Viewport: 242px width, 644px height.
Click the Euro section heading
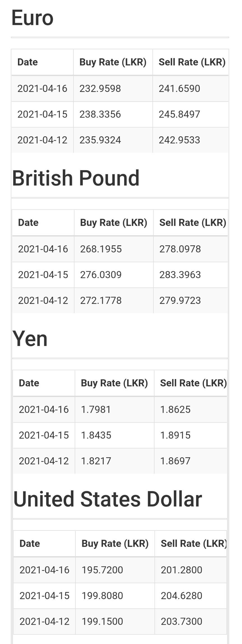point(32,18)
